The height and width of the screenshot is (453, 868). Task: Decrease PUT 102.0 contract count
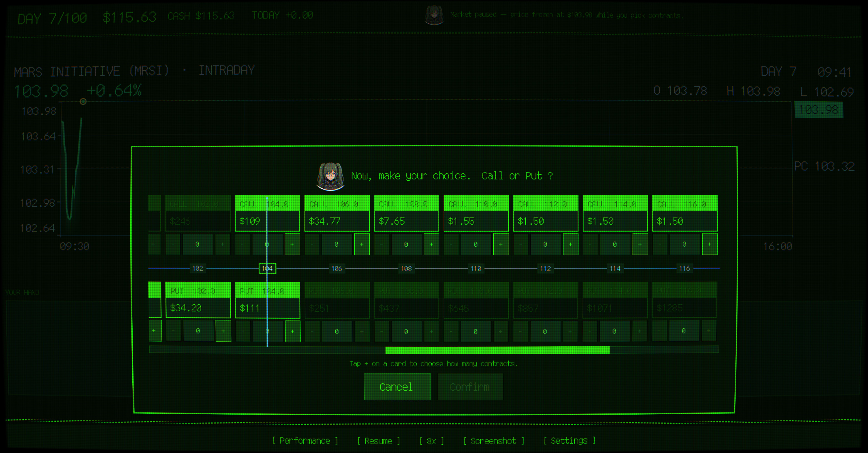click(173, 331)
